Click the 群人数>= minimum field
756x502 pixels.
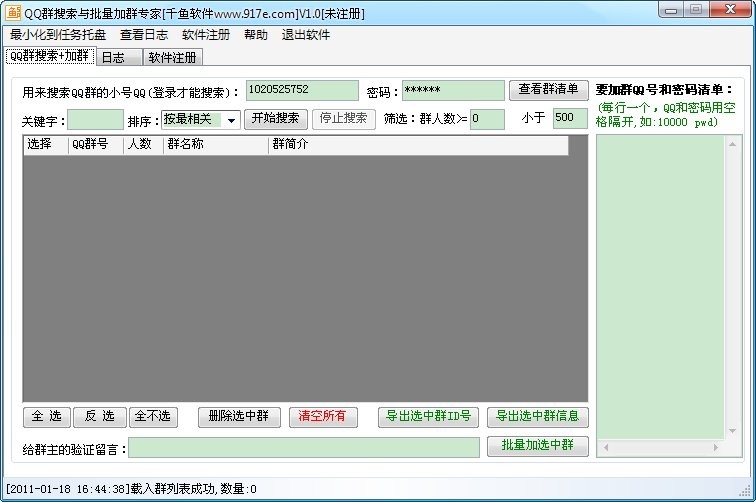(487, 119)
